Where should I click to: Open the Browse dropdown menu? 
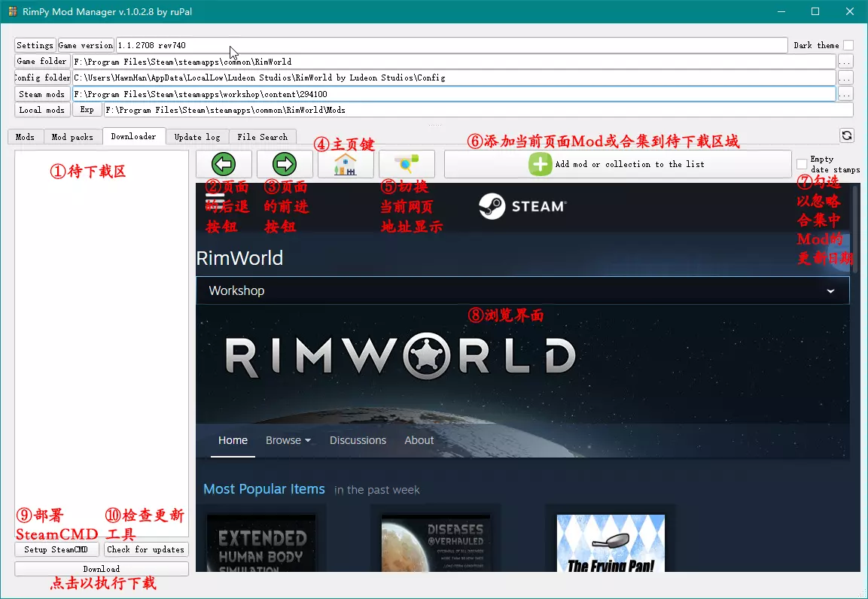pyautogui.click(x=288, y=440)
